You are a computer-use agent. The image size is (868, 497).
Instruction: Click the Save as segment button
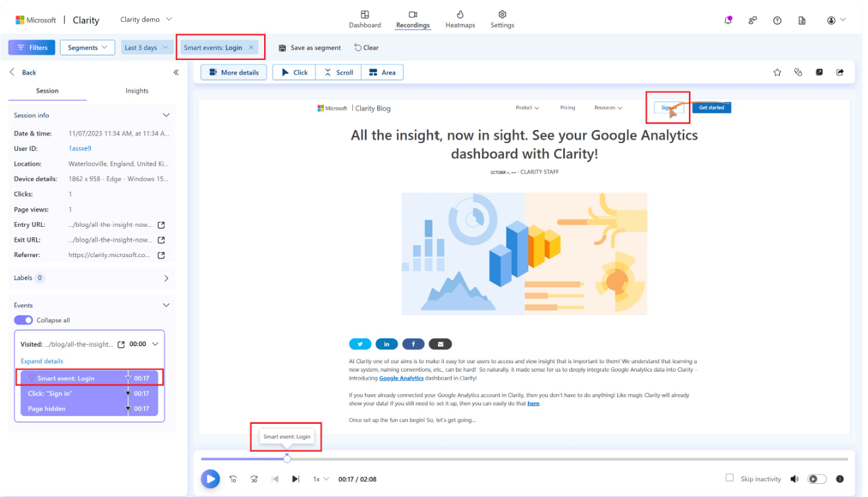309,47
